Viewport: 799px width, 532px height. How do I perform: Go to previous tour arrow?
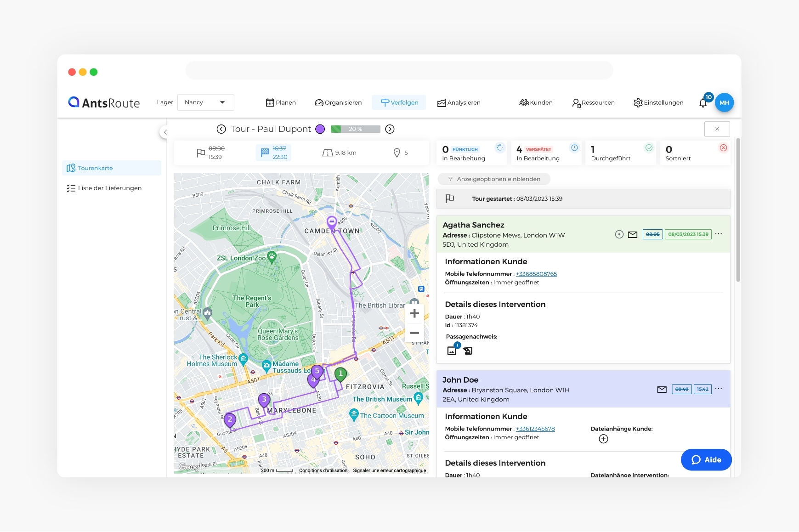pos(221,129)
